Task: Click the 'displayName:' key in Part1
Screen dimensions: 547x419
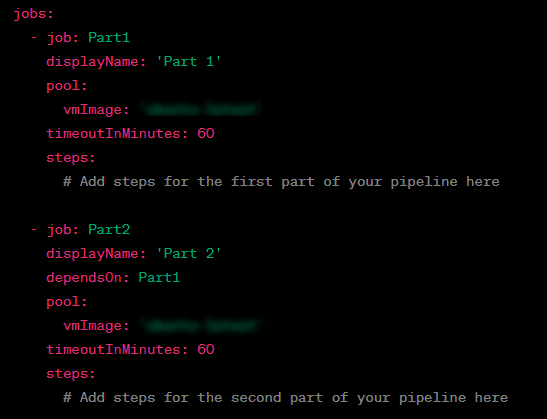Action: (96, 62)
